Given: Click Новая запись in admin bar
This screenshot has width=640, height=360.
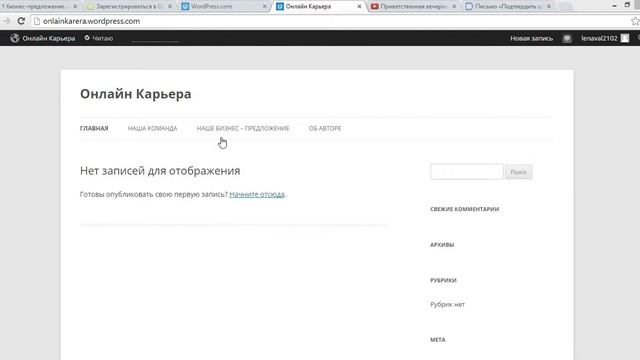Looking at the screenshot, I should 531,38.
